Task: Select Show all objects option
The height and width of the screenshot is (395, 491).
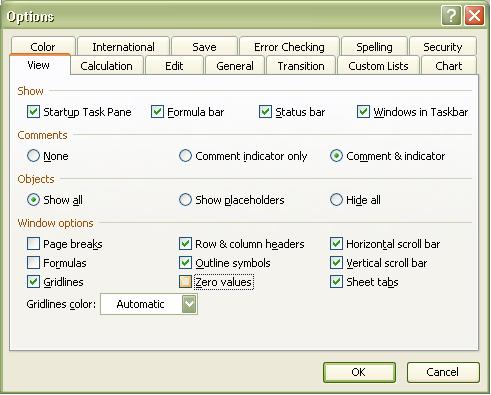Action: 33,200
